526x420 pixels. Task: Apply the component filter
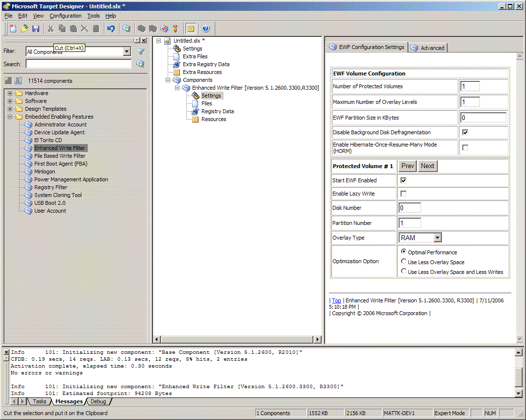coord(140,51)
